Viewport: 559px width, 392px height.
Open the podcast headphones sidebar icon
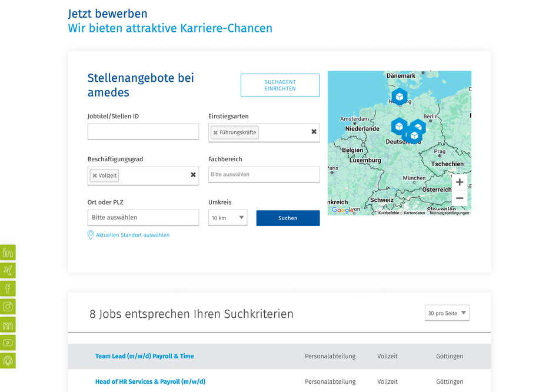8,361
